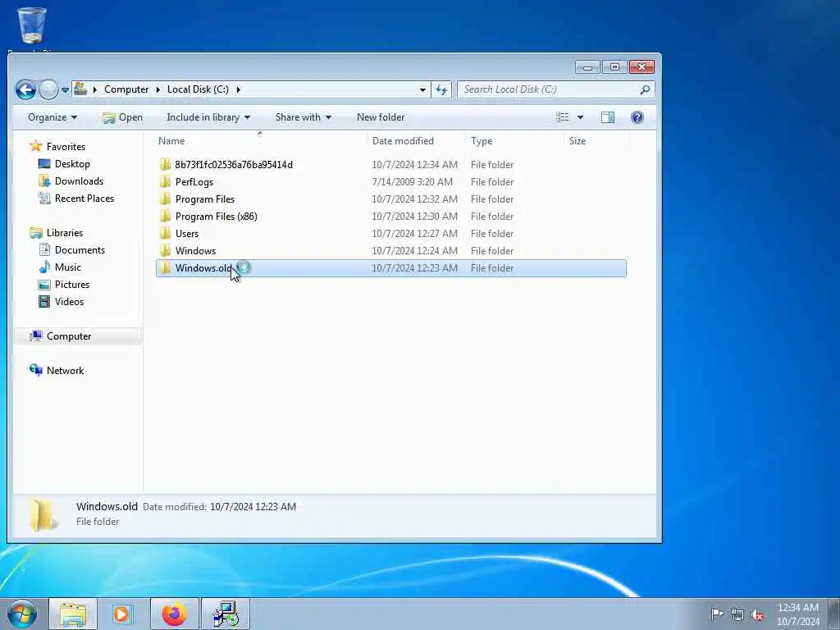
Task: Launch Firefox from taskbar
Action: [x=174, y=614]
